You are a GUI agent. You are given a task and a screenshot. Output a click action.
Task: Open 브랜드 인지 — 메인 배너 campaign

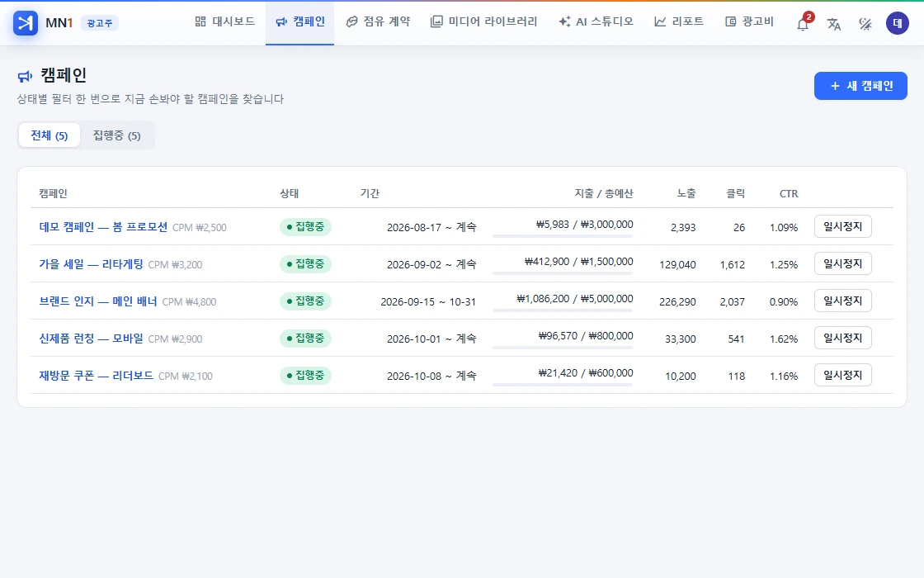(x=98, y=301)
